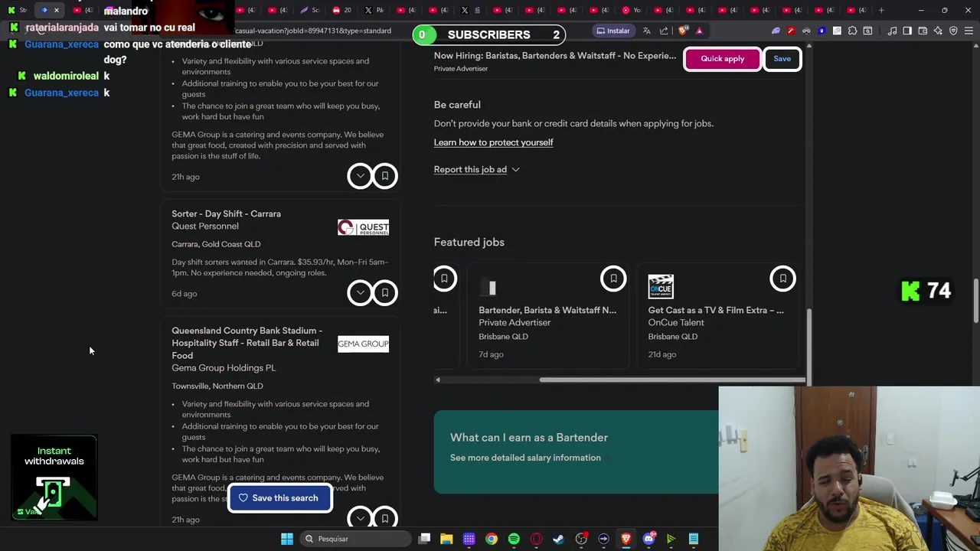Click the Windows Start button
980x551 pixels.
point(286,539)
